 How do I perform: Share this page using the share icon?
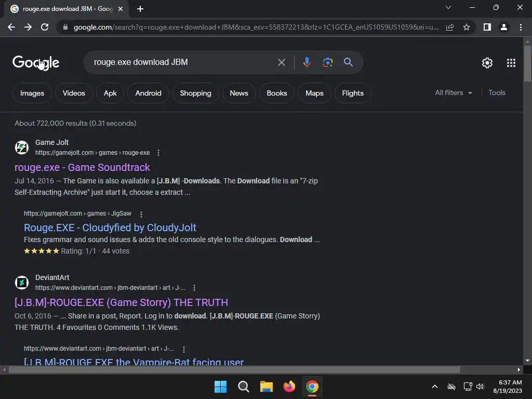(450, 27)
